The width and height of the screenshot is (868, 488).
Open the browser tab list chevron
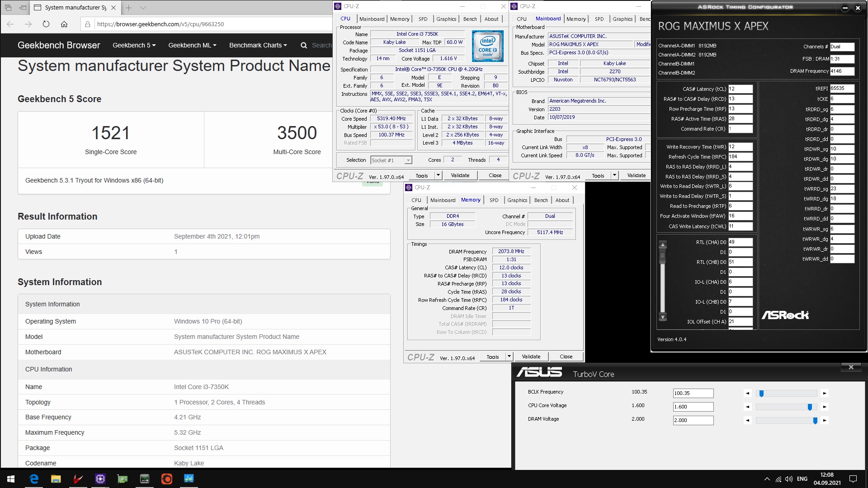[143, 8]
